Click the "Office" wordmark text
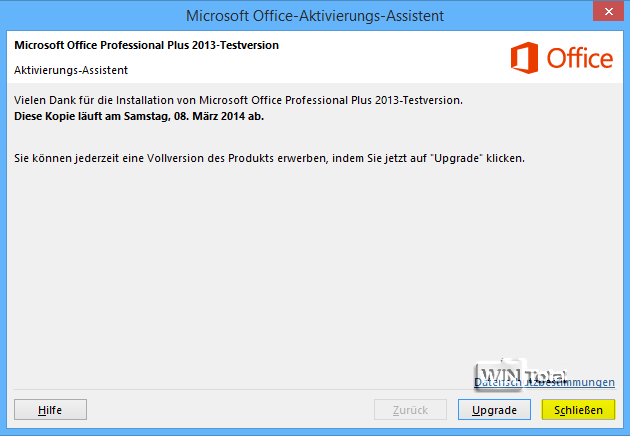This screenshot has width=630, height=436. pos(580,58)
